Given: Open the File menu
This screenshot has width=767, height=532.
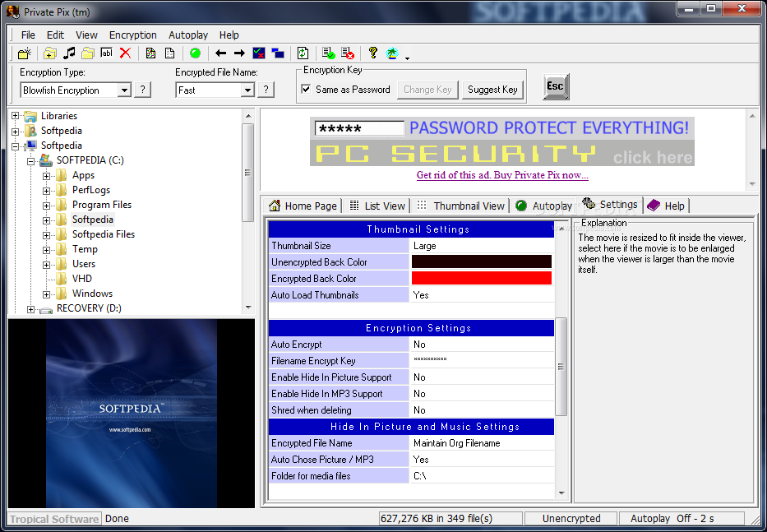Looking at the screenshot, I should [28, 35].
